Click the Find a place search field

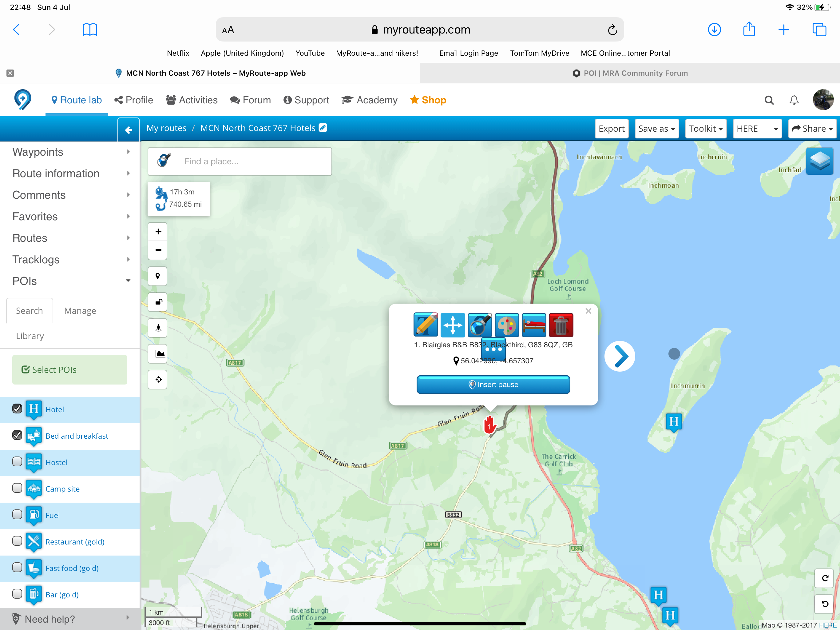(240, 161)
